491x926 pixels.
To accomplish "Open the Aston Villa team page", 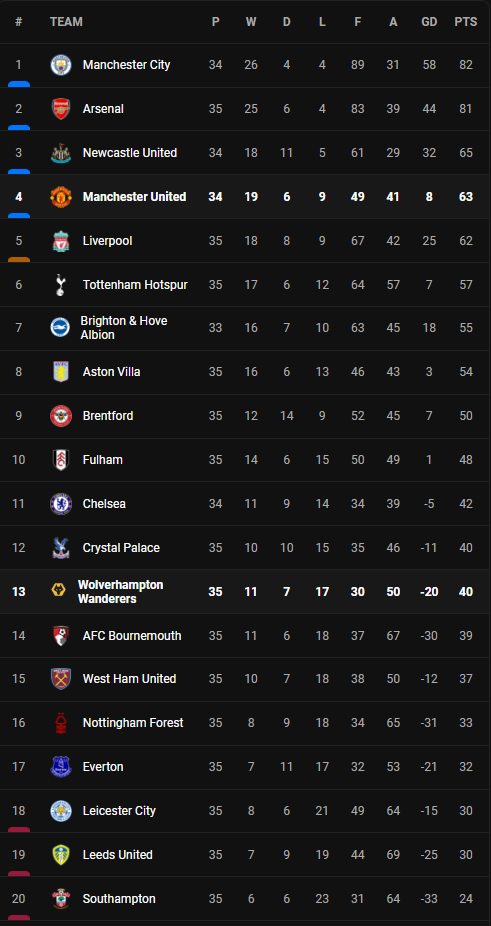I will pyautogui.click(x=112, y=372).
